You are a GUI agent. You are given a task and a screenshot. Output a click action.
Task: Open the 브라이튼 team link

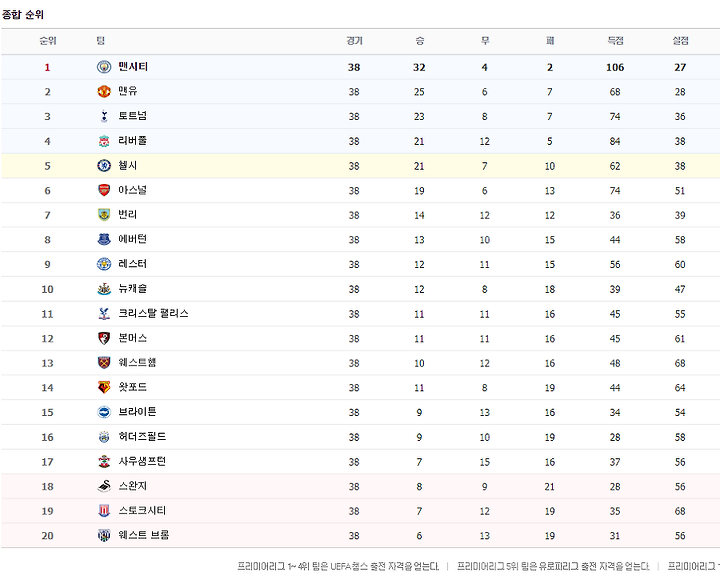(137, 412)
